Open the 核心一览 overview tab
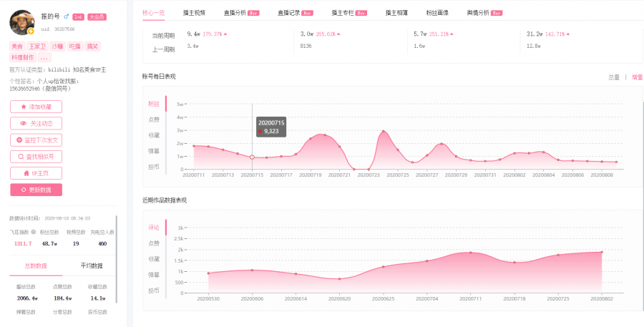The width and height of the screenshot is (644, 327). (153, 13)
